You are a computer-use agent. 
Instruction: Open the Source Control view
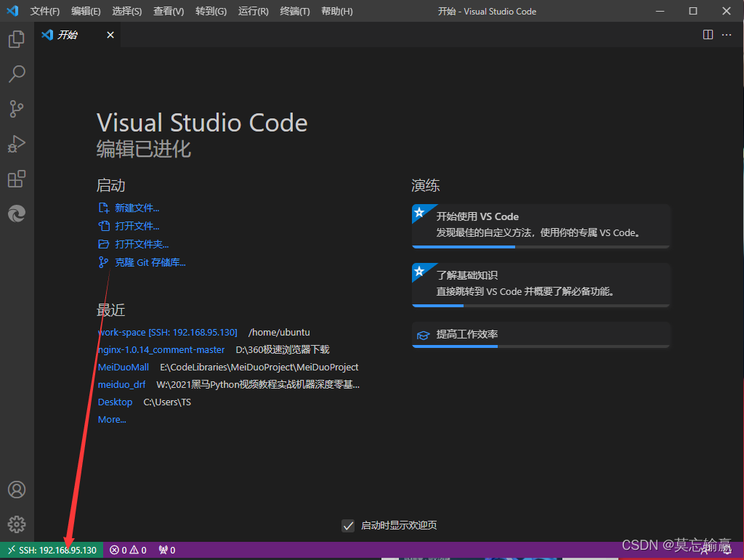coord(17,109)
